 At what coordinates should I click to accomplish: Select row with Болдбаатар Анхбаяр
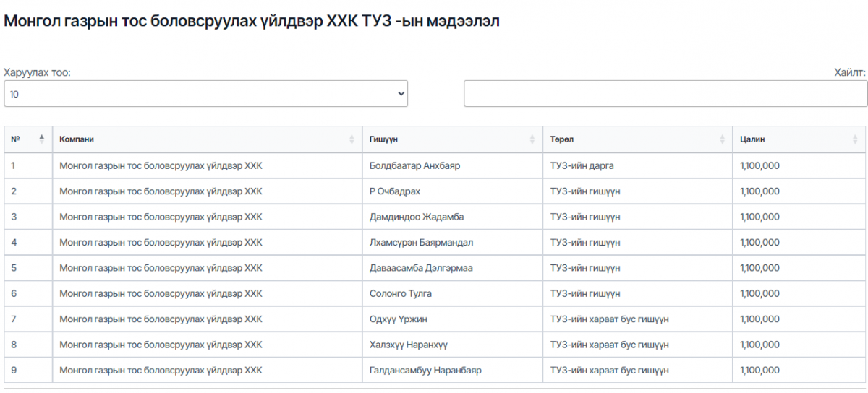[x=414, y=165]
